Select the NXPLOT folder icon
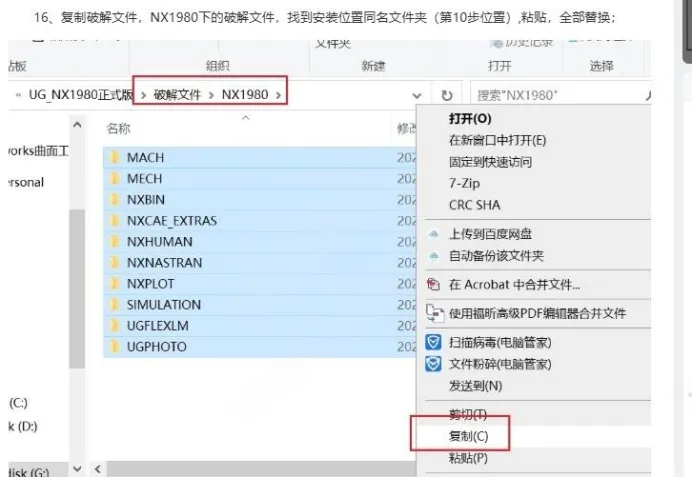Image resolution: width=692 pixels, height=478 pixels. (114, 283)
